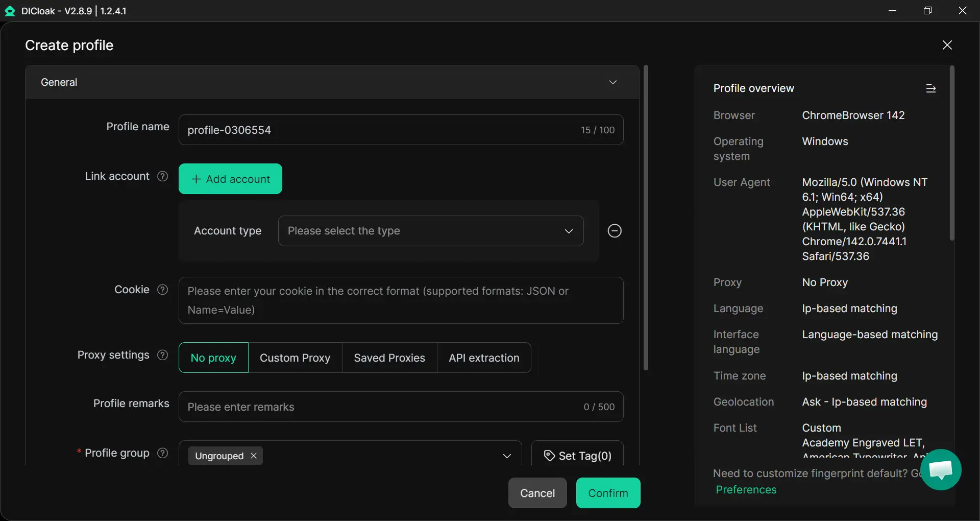Click the Cookie help question mark icon

[x=162, y=290]
